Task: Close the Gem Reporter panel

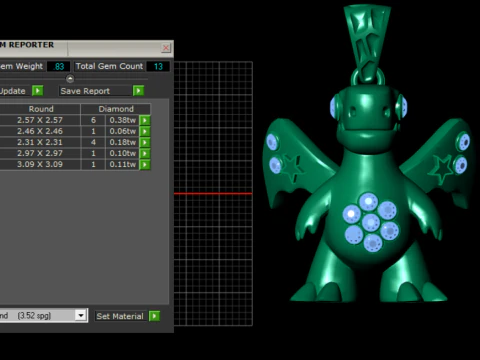Action: point(166,48)
